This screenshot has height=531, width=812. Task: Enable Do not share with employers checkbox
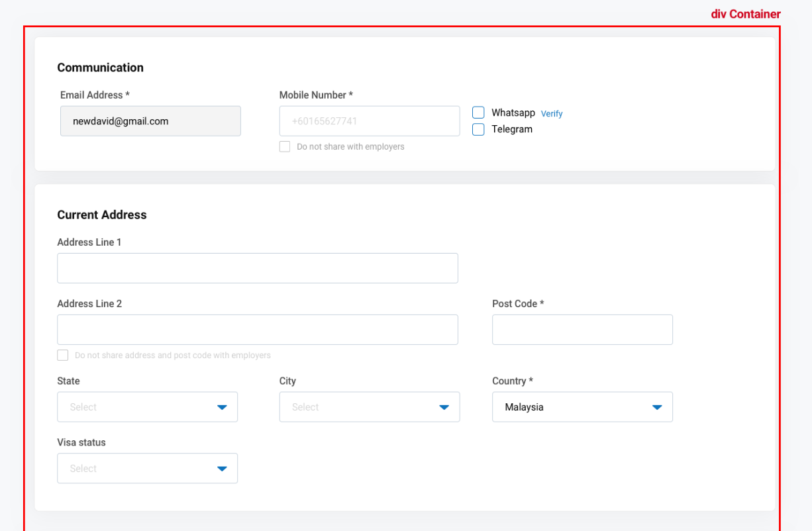pos(285,147)
